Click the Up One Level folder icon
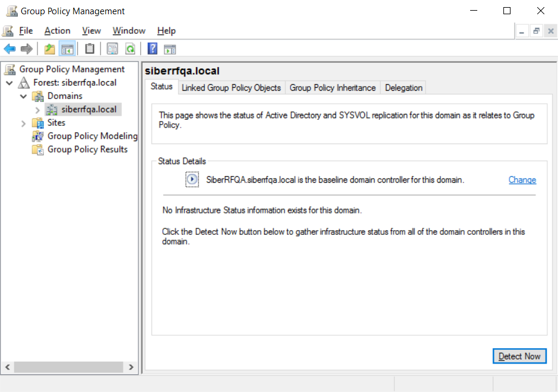 point(50,49)
